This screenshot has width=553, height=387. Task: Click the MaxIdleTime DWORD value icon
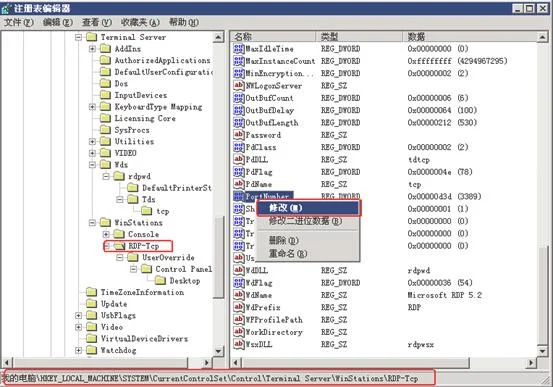click(x=239, y=49)
